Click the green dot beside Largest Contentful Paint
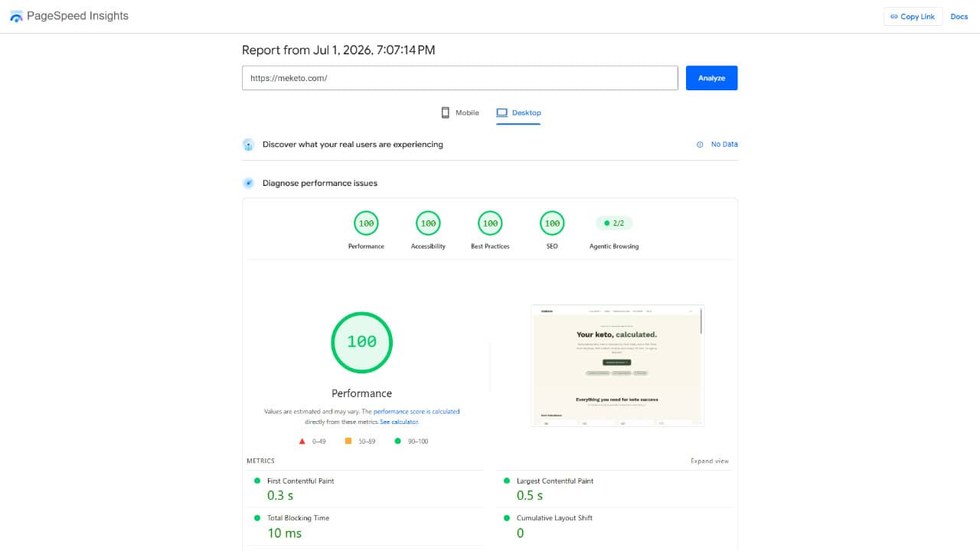Viewport: 980px width, 551px height. click(507, 481)
